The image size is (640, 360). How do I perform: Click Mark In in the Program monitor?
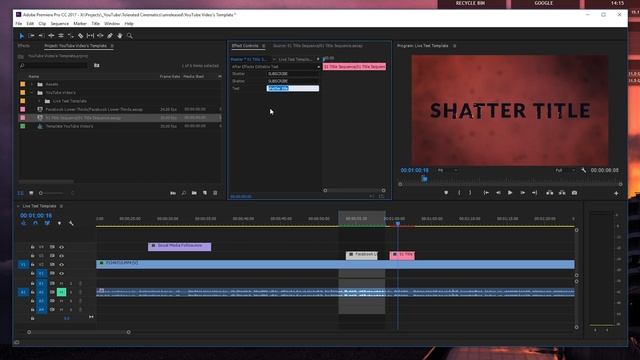[x=459, y=193]
